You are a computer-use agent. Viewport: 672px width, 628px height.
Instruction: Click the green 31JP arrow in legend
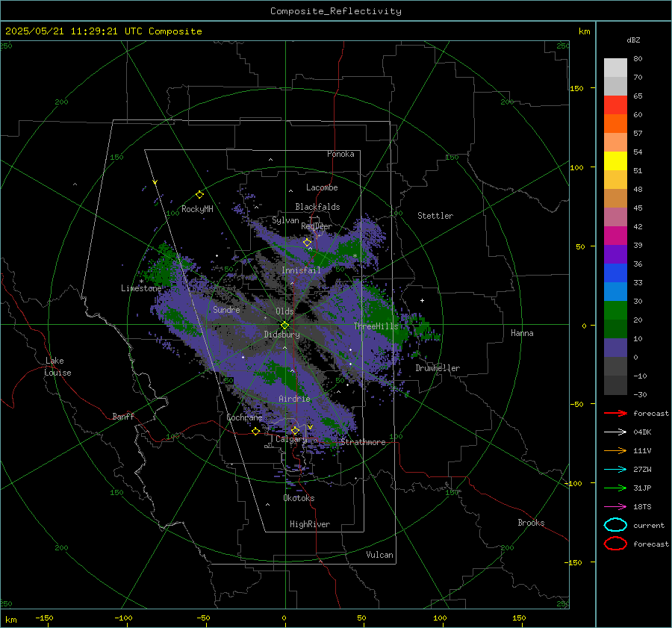point(615,488)
